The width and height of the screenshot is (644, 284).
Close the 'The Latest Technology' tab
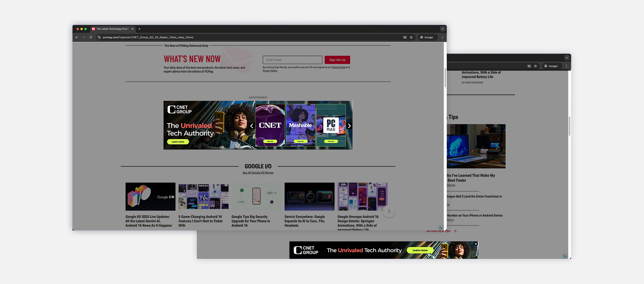pos(132,29)
